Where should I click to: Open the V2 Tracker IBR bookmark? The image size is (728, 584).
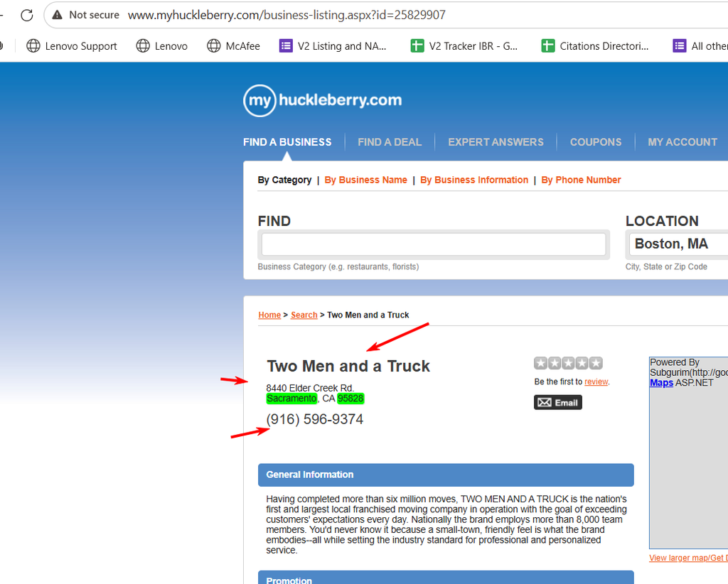(464, 46)
